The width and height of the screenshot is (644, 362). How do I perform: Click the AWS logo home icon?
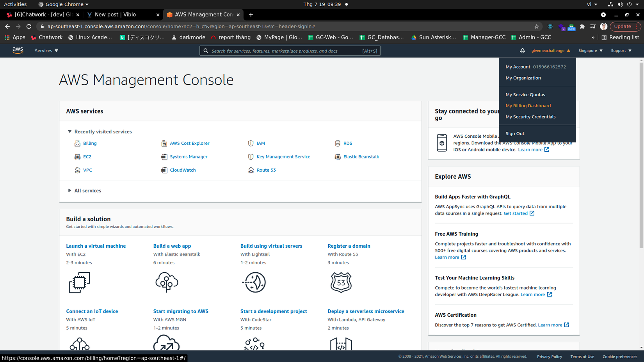click(x=18, y=50)
